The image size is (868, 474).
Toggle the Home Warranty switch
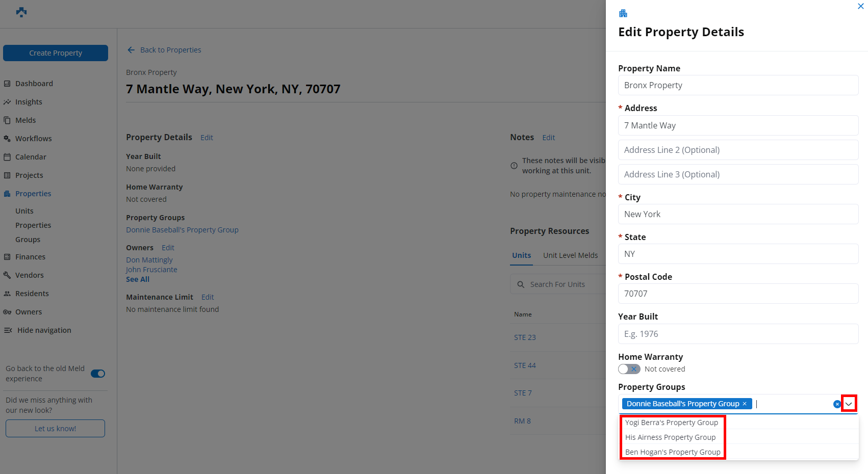click(x=629, y=369)
